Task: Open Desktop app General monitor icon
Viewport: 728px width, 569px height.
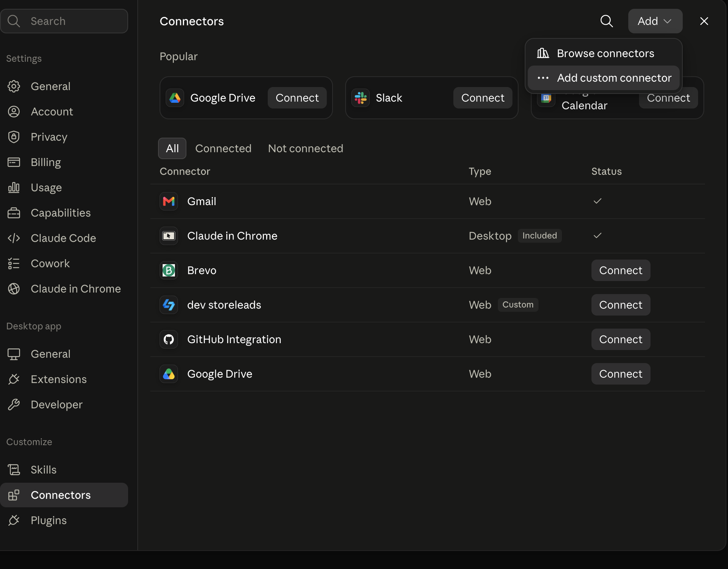Action: click(x=14, y=354)
